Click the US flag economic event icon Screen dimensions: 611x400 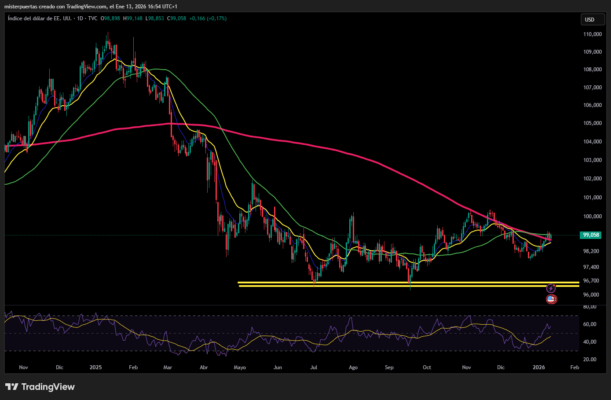pyautogui.click(x=551, y=298)
